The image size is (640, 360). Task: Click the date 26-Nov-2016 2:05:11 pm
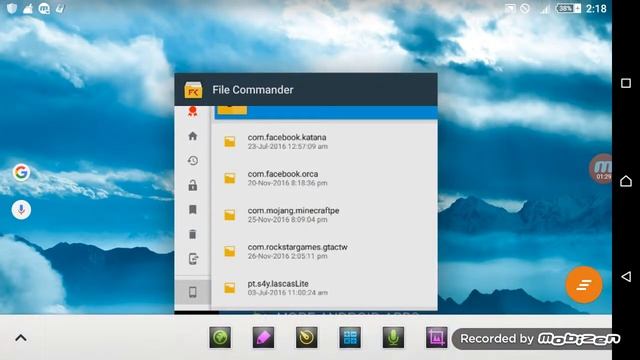[x=287, y=256]
